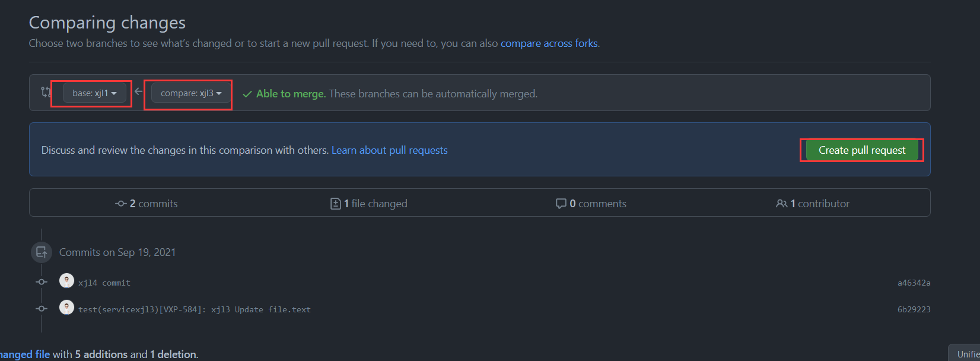
Task: Open Learn about pull requests link
Action: click(389, 150)
